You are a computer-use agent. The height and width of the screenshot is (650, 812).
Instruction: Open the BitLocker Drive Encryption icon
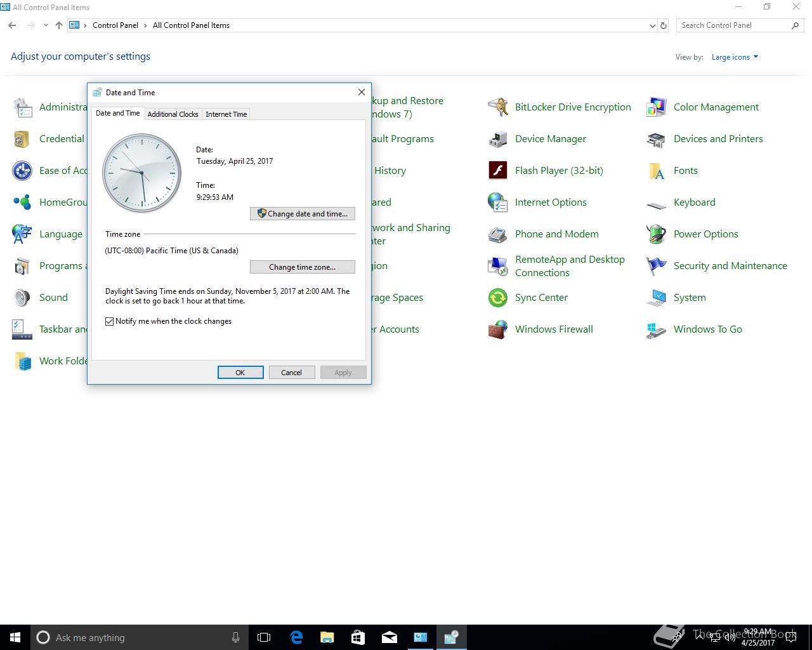click(x=498, y=107)
